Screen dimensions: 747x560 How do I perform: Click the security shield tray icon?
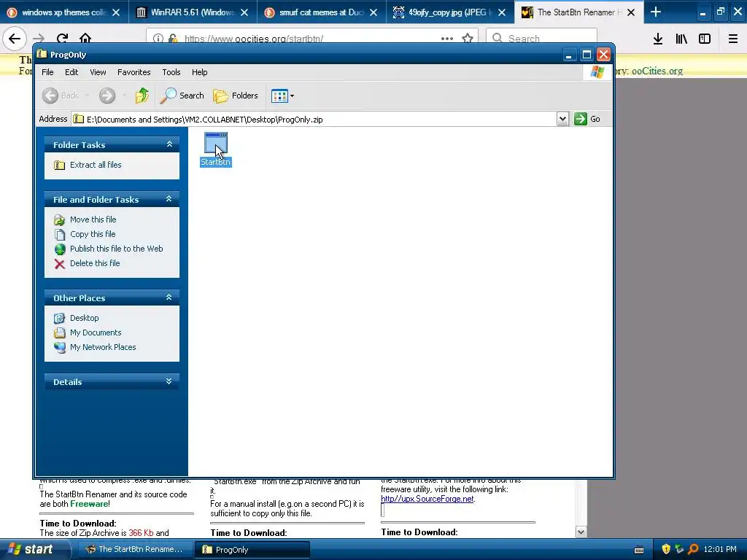[666, 549]
